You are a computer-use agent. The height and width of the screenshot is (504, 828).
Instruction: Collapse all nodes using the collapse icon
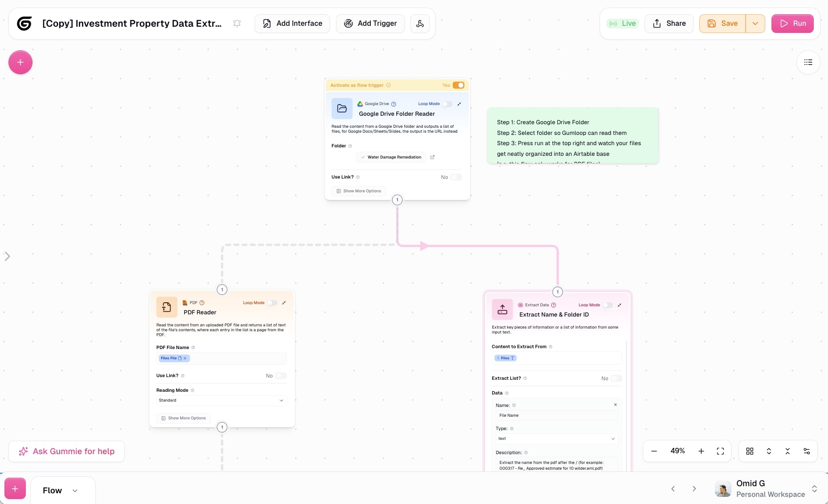tap(787, 451)
